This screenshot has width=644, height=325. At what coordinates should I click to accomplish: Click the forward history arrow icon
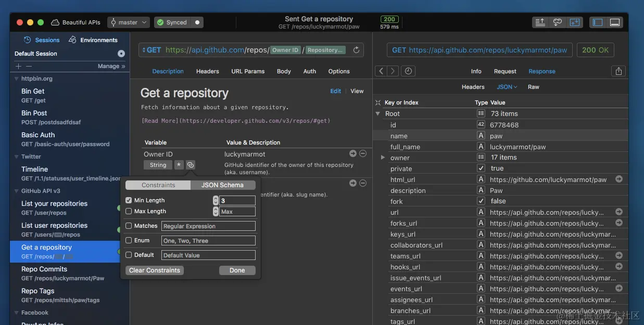(x=393, y=71)
